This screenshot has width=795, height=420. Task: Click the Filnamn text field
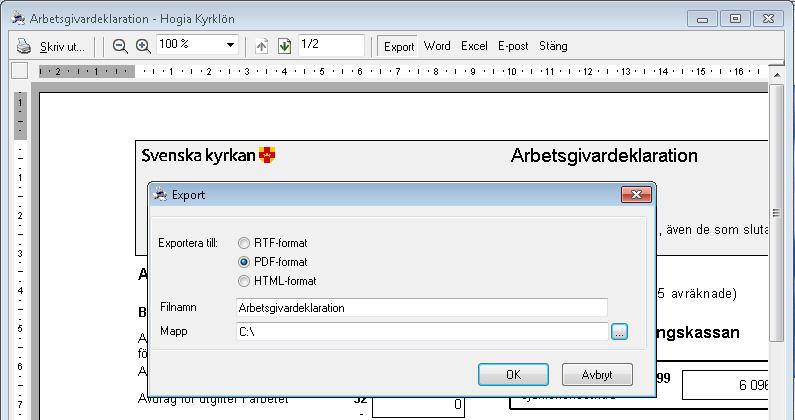coord(422,308)
